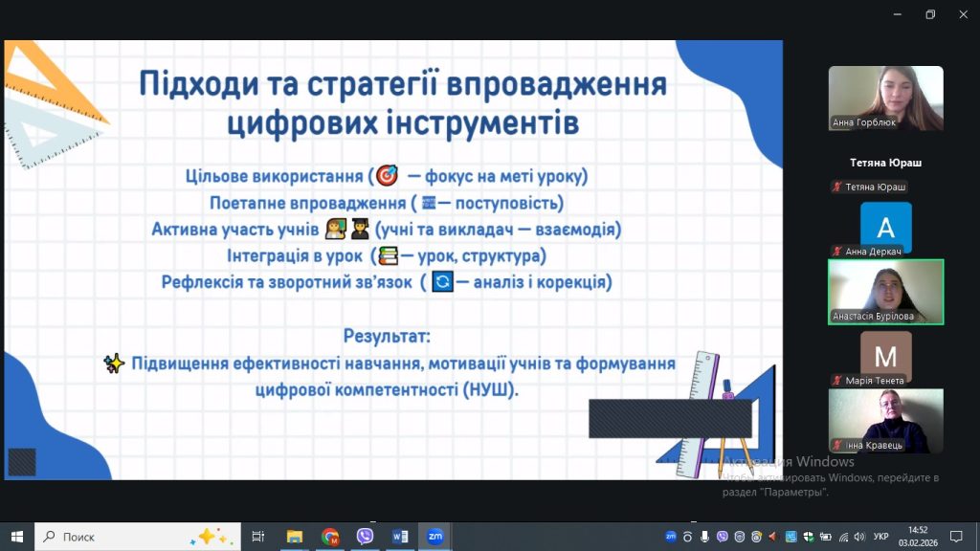Screen dimensions: 980x551
Task: Open the notification center icon
Action: [955, 537]
